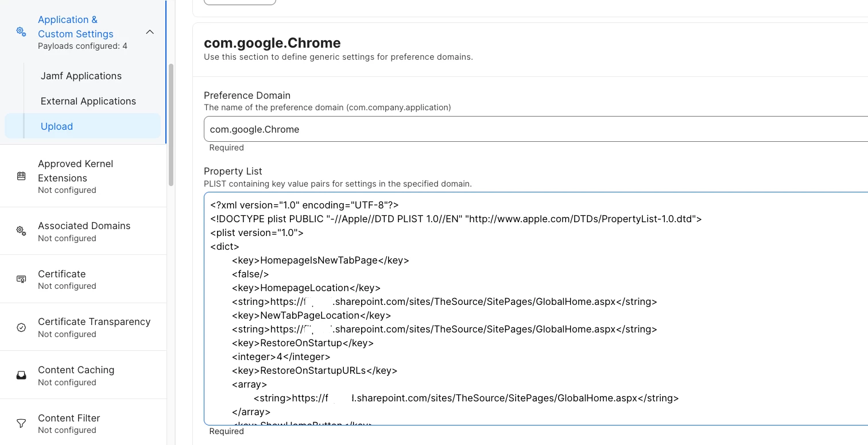
Task: Click the plist version line
Action: coord(257,233)
